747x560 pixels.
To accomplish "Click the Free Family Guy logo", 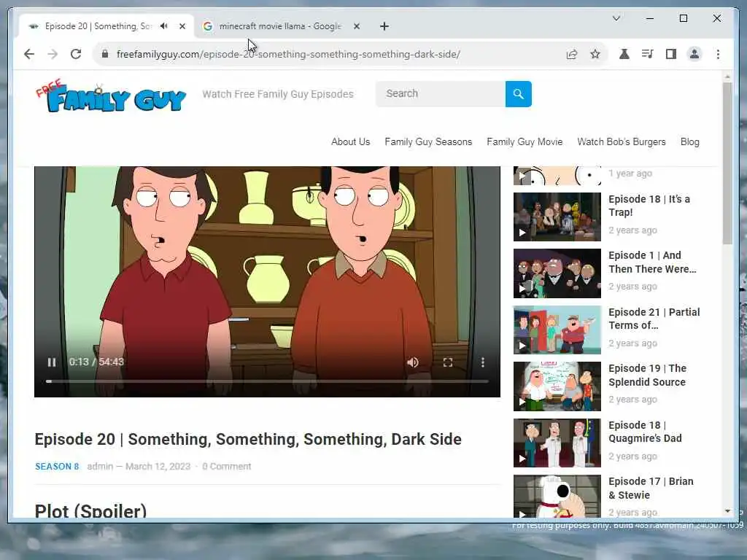I will tap(111, 96).
